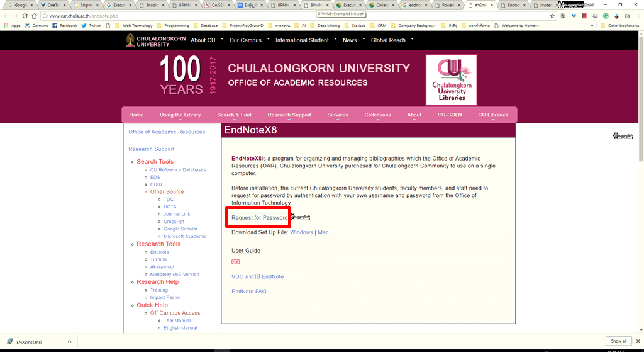
Task: Open Mendeley MIE Version sidebar link
Action: pyautogui.click(x=175, y=275)
